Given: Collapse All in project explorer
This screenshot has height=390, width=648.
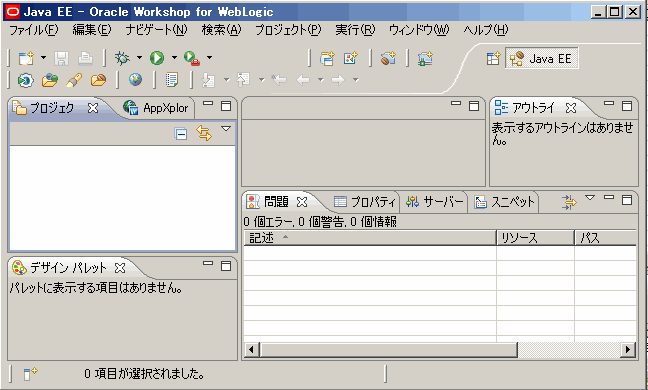Looking at the screenshot, I should click(x=181, y=134).
